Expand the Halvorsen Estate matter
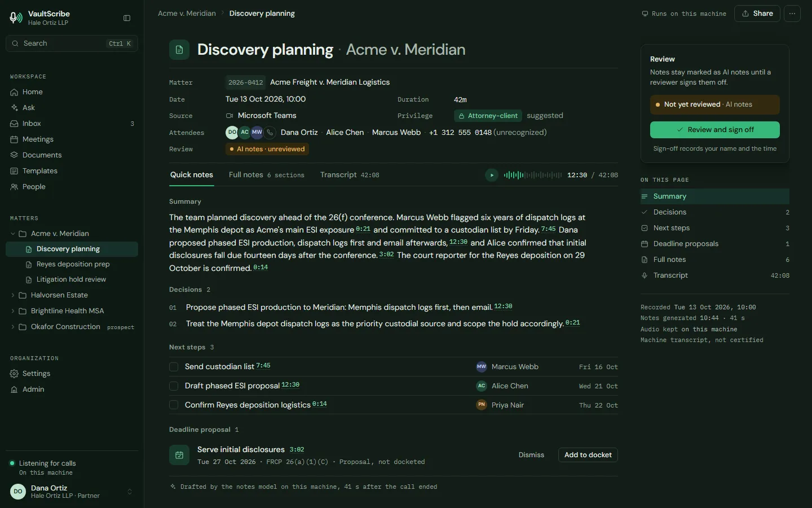 point(13,295)
